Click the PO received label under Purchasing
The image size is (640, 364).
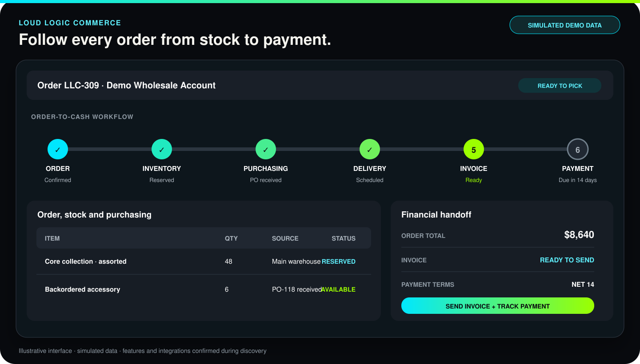[x=266, y=180]
